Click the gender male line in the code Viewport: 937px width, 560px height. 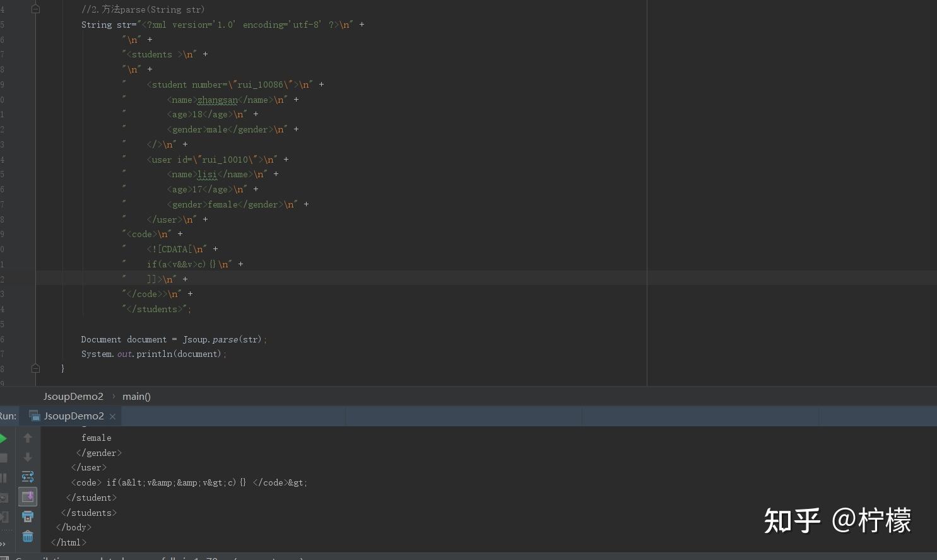tap(210, 129)
